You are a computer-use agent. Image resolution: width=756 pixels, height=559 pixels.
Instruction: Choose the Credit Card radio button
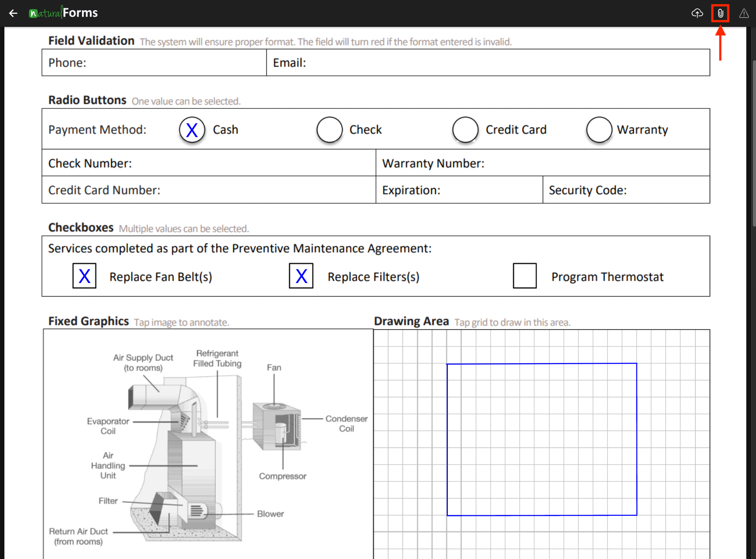(x=466, y=130)
